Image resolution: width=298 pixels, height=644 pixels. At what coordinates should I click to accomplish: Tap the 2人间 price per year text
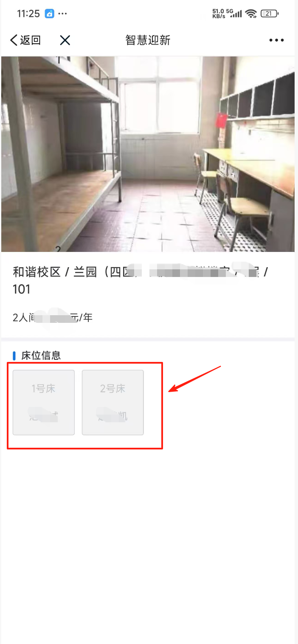point(53,317)
